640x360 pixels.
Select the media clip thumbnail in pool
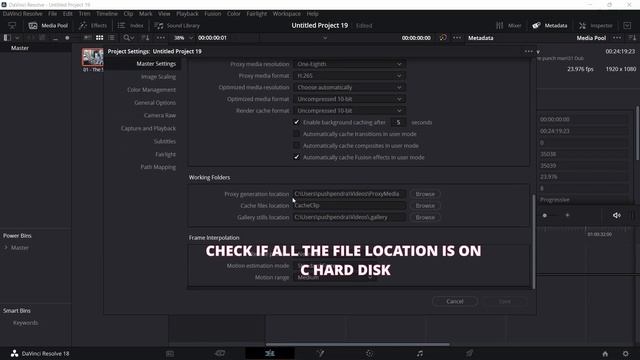pyautogui.click(x=93, y=57)
